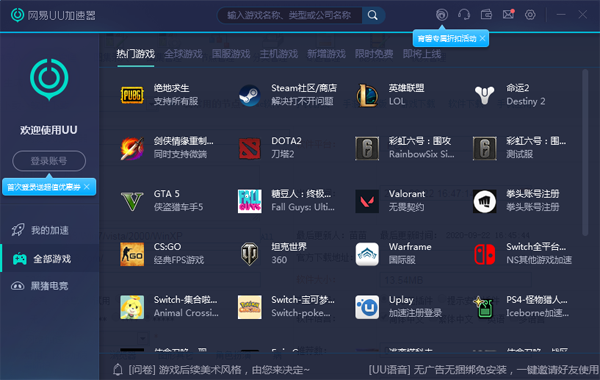Image resolution: width=600 pixels, height=380 pixels.
Task: Click the search magnifier button
Action: point(373,15)
